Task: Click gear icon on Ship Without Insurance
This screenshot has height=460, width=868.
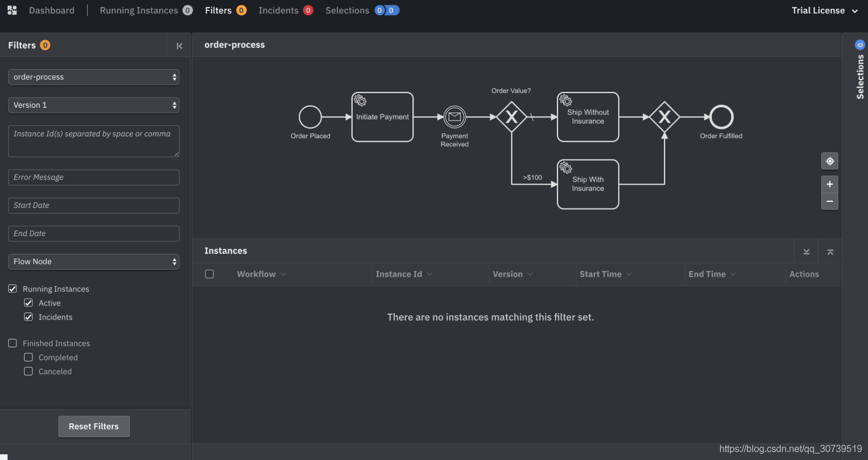Action: pos(566,101)
